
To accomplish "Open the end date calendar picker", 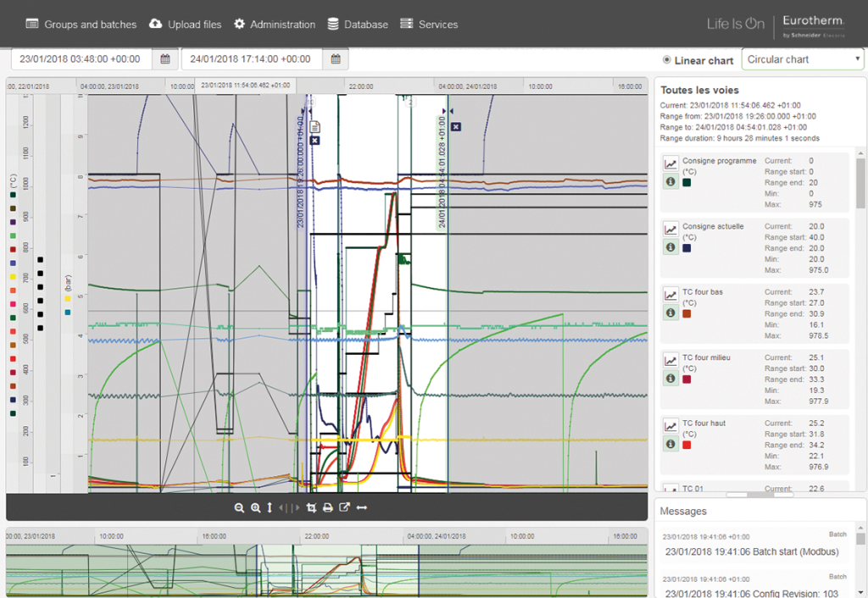I will (335, 58).
